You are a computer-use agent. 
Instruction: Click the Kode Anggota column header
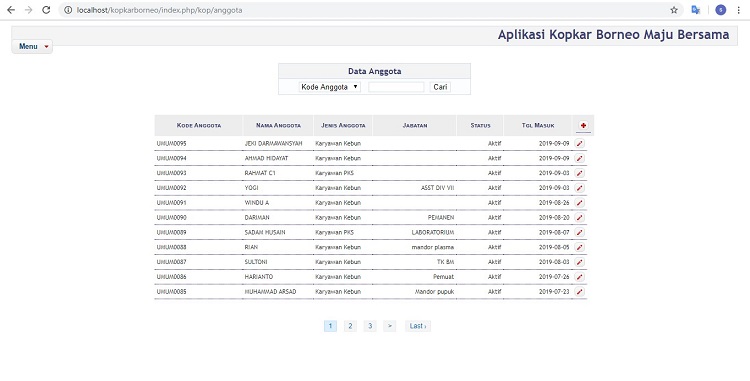[199, 125]
